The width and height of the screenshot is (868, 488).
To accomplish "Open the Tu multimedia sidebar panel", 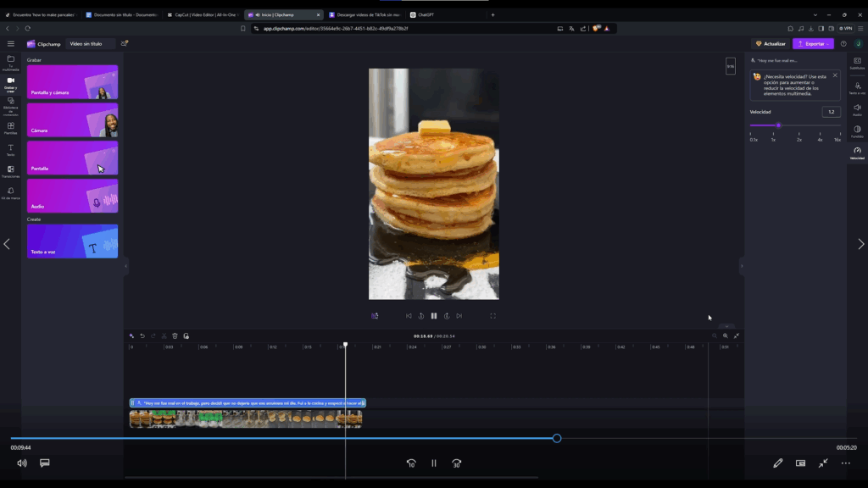I will click(x=11, y=62).
